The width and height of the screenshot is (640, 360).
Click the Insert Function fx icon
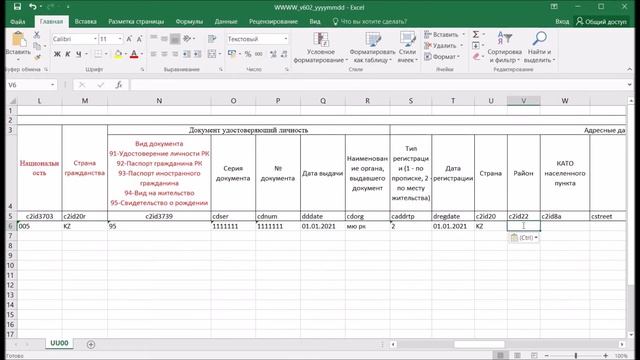pos(119,85)
